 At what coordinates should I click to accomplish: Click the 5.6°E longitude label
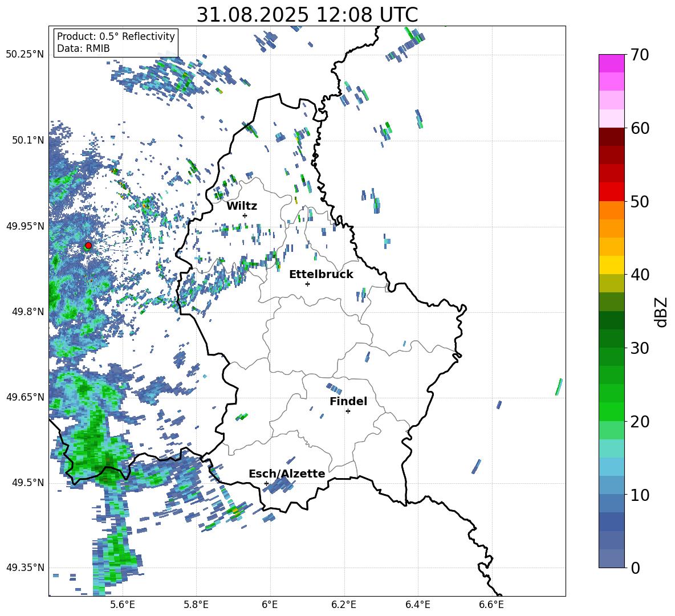(122, 605)
